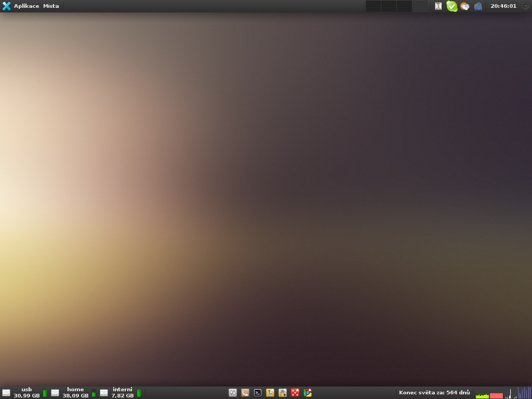Click the white network activity graph

coord(511,393)
